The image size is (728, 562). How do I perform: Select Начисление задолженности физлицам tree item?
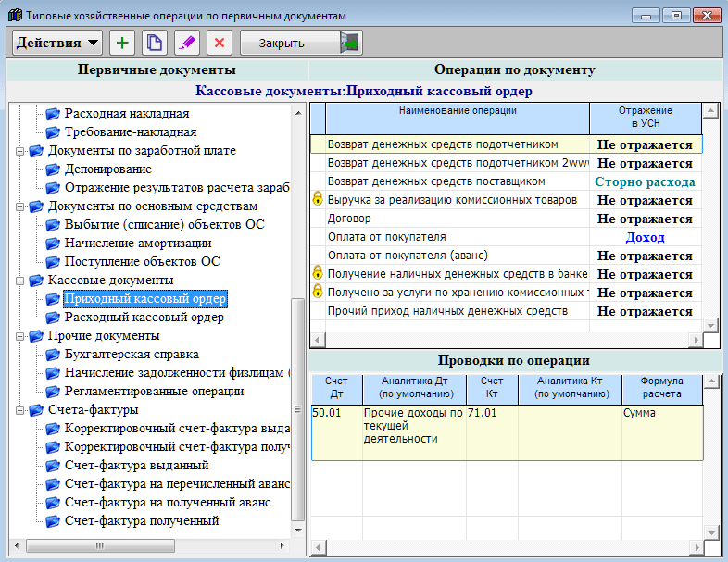[x=177, y=372]
